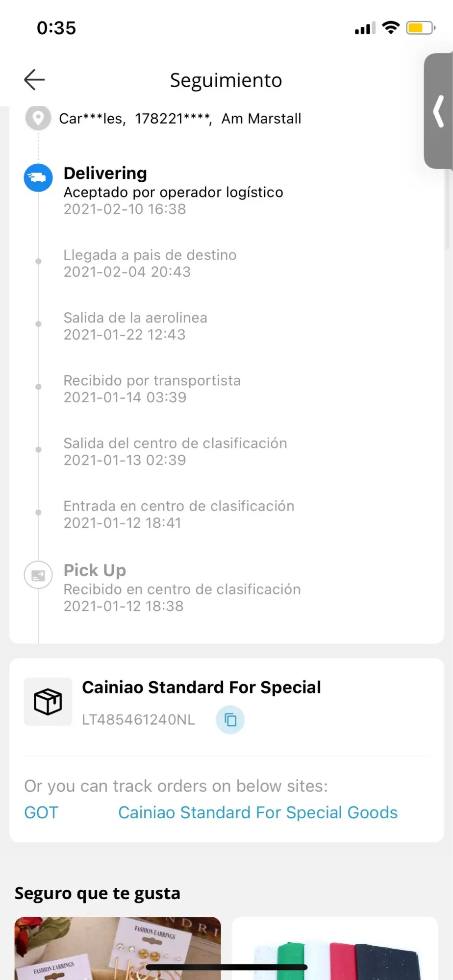Open Cainiao Standard For Special Goods link

258,812
